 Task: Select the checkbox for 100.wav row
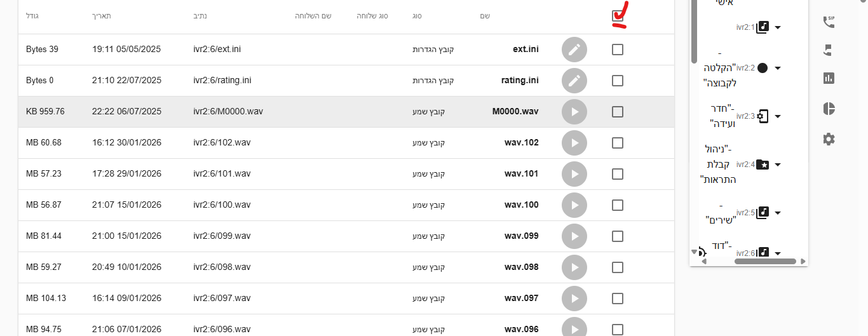pyautogui.click(x=618, y=205)
